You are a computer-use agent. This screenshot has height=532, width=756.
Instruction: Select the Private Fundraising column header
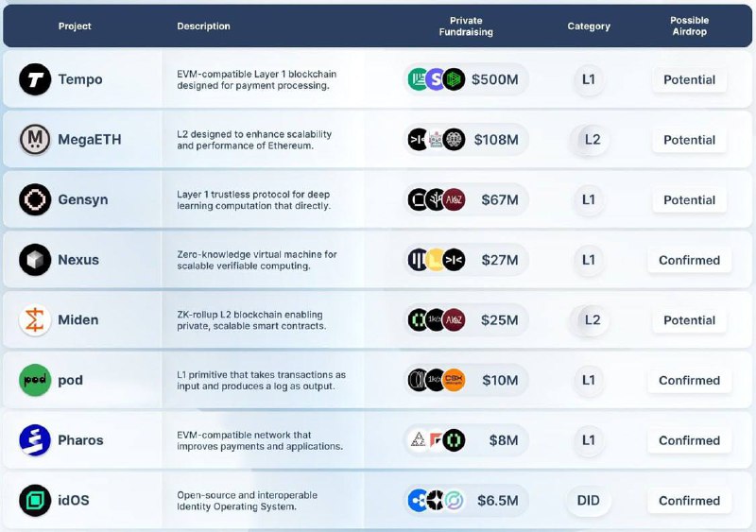click(466, 26)
